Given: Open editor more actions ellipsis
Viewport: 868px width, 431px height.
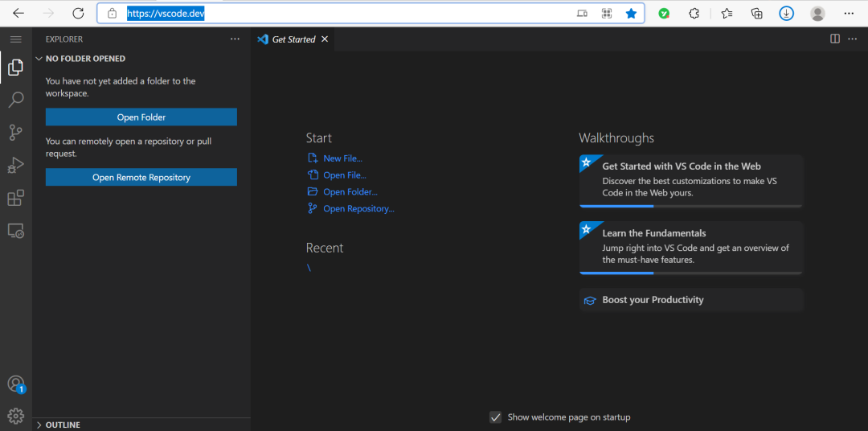Looking at the screenshot, I should pos(852,39).
